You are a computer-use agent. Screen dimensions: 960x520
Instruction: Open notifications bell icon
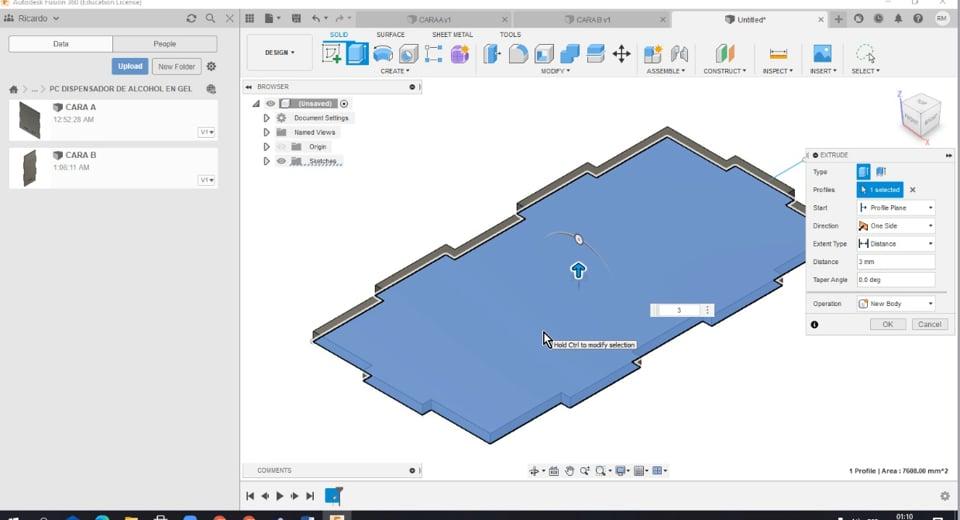coord(898,19)
